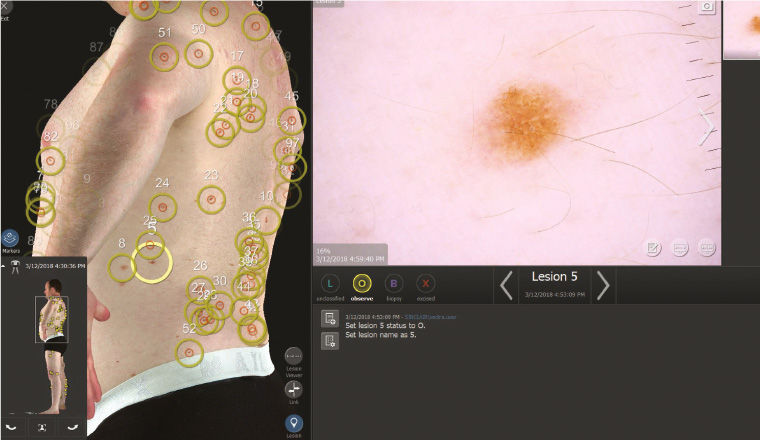Set lesion status to observe
This screenshot has width=760, height=440.
[362, 285]
